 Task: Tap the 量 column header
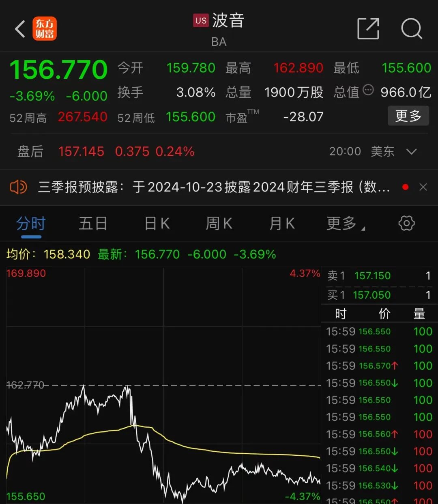(419, 314)
